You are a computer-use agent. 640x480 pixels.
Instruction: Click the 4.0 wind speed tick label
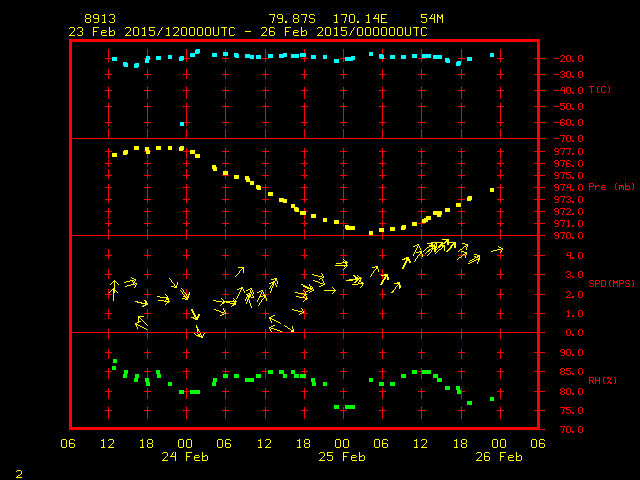point(574,256)
